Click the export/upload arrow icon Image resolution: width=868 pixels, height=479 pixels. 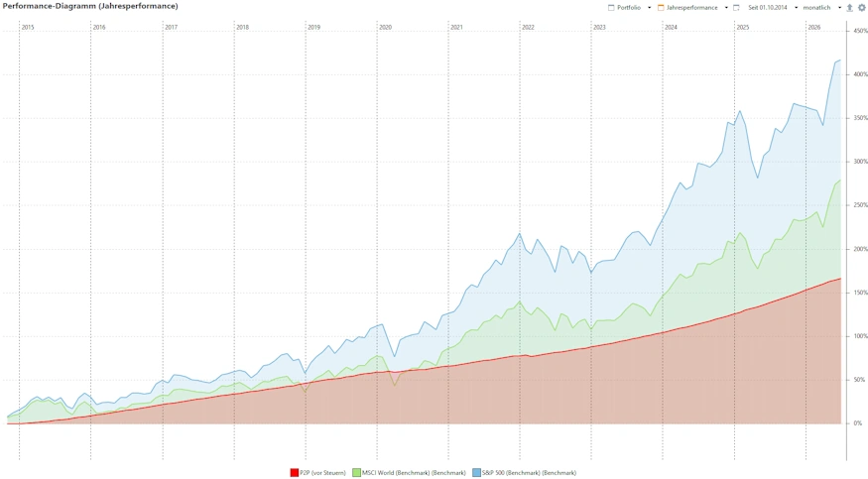pos(850,8)
